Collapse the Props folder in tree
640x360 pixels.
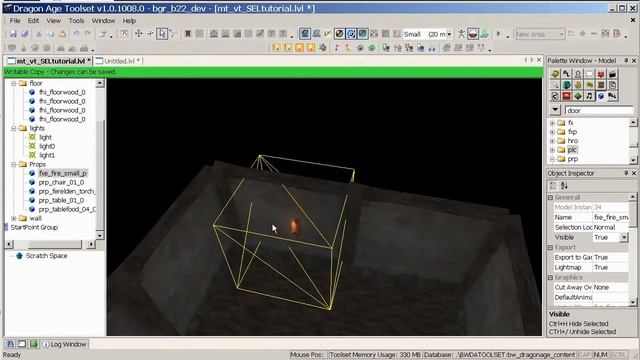pyautogui.click(x=13, y=164)
